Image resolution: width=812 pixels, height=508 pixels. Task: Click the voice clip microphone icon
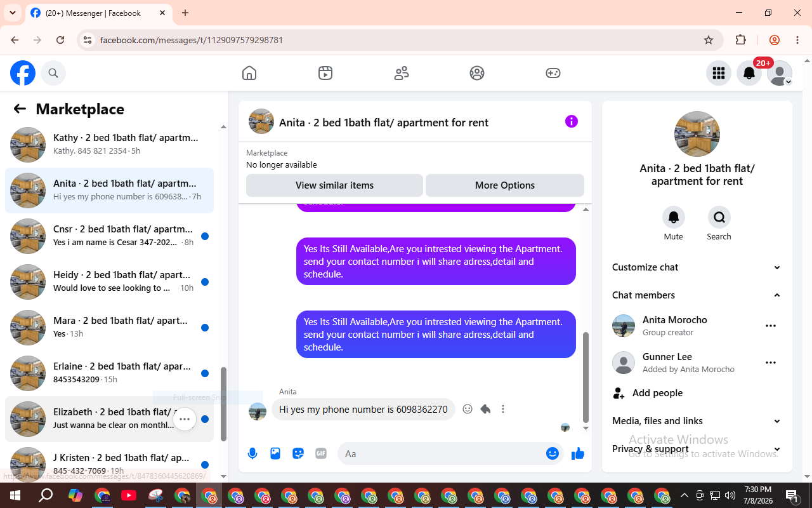(x=252, y=453)
